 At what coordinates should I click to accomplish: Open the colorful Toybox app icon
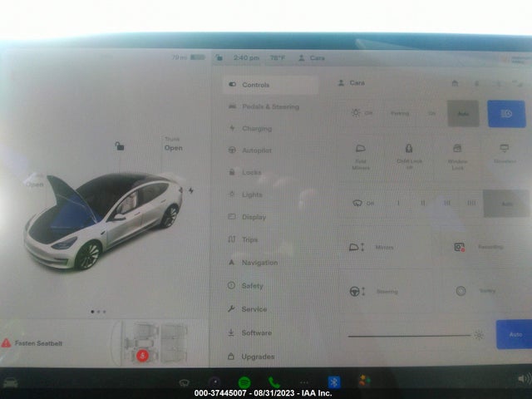tap(364, 381)
